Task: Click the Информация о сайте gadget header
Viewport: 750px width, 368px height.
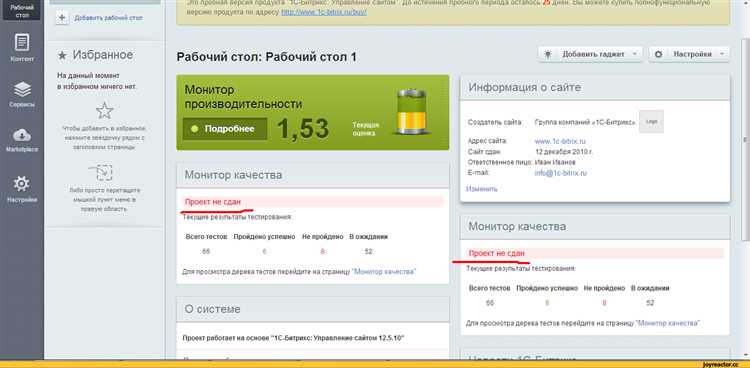Action: (x=595, y=88)
